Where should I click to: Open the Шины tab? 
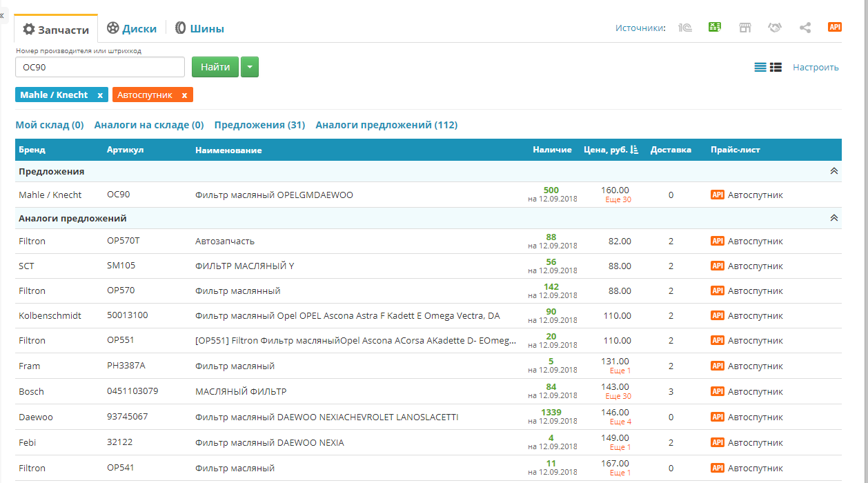(199, 28)
